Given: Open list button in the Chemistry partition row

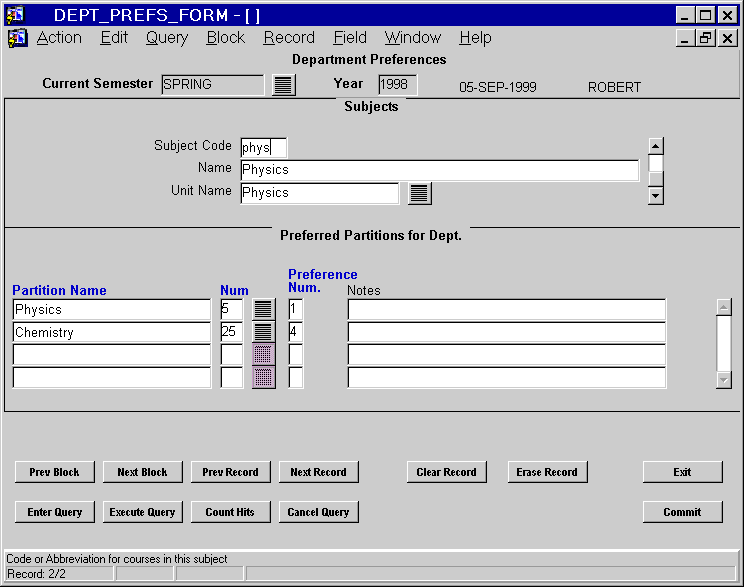Looking at the screenshot, I should click(x=263, y=332).
